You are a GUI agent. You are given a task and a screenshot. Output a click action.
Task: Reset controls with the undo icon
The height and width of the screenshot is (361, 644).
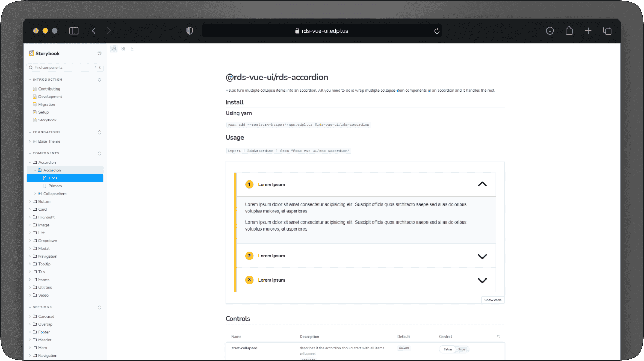pyautogui.click(x=498, y=337)
